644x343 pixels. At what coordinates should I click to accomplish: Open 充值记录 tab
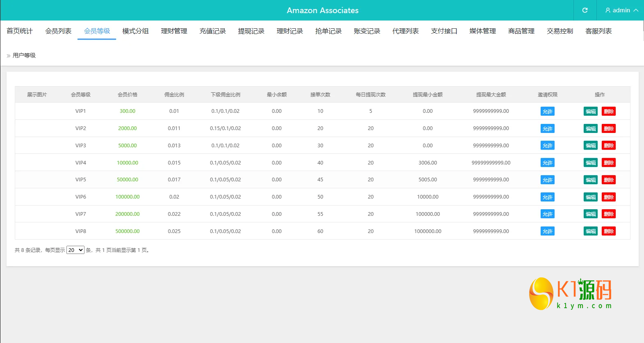pos(212,31)
